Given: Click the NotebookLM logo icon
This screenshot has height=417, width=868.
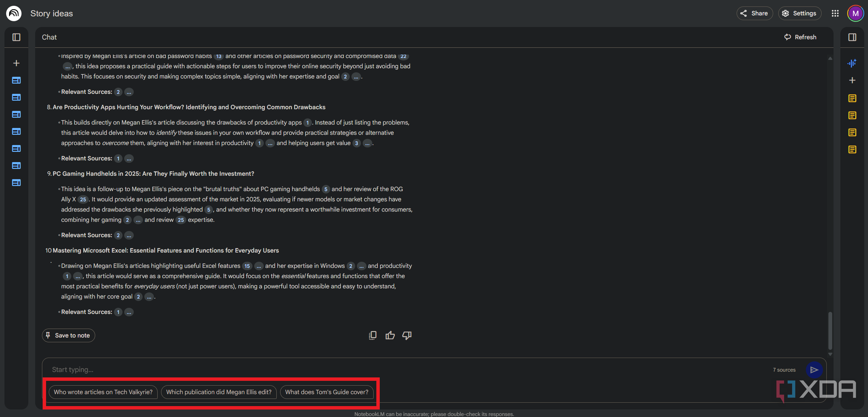Looking at the screenshot, I should (x=14, y=13).
